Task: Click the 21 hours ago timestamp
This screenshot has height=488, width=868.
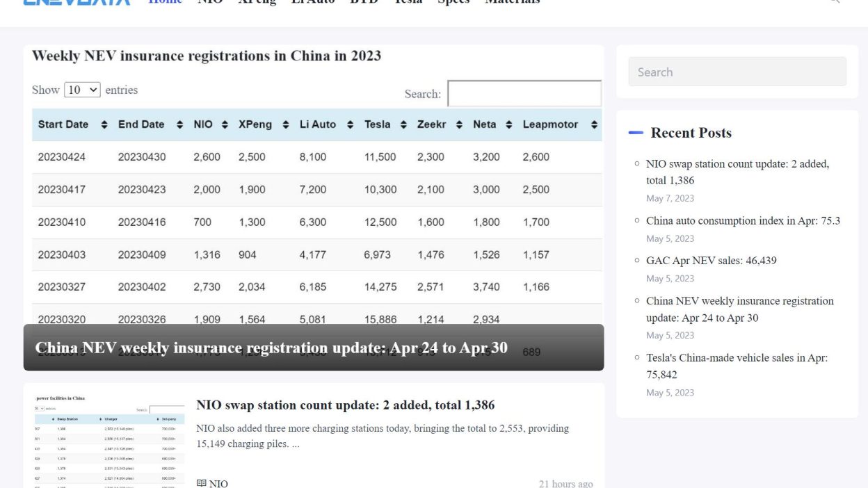Action: tap(566, 483)
